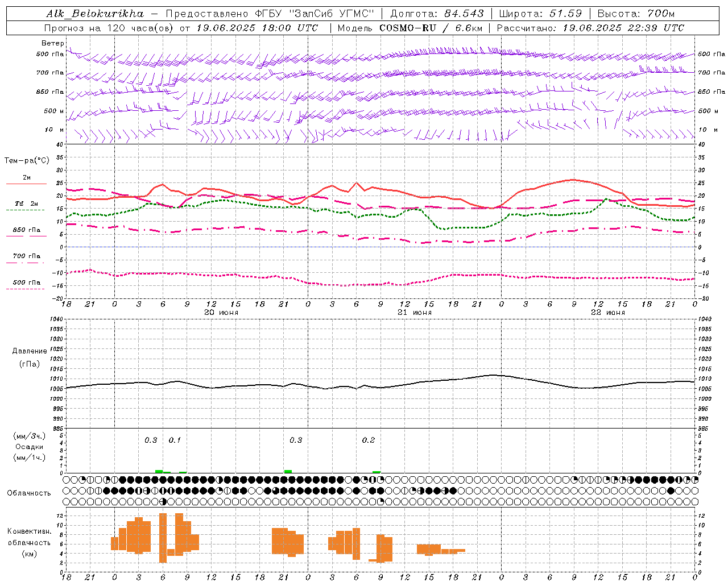Viewport: 728px width, 582px height.
Task: Click the "(мм/1ч.)" precipitation unit label
Action: coord(30,457)
